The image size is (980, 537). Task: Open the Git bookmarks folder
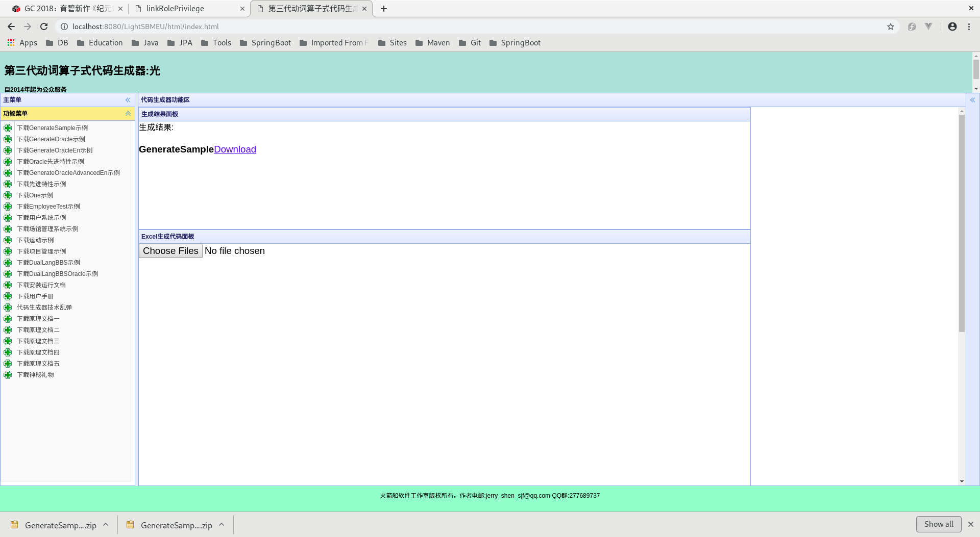click(470, 43)
